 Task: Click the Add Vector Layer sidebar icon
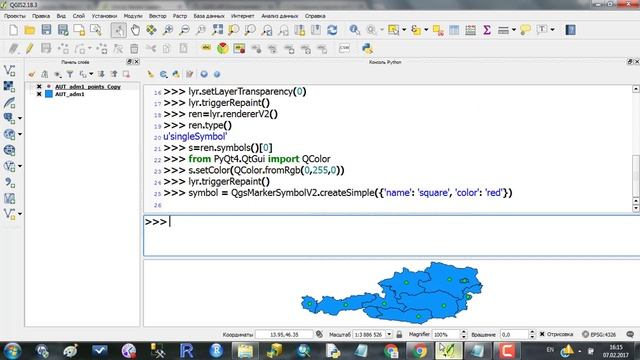click(9, 70)
